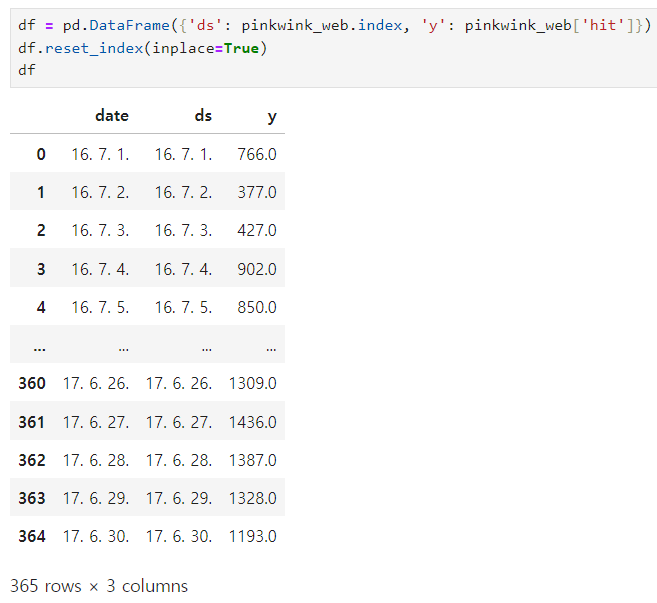Select row index 4
Viewport: 657px width, 603px height.
pos(41,307)
